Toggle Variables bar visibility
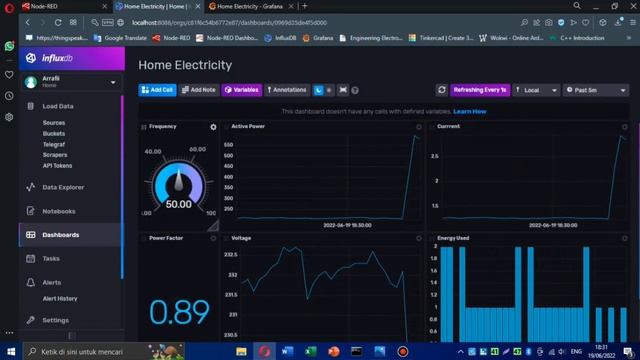Viewport: 640px width, 360px height. (x=242, y=90)
